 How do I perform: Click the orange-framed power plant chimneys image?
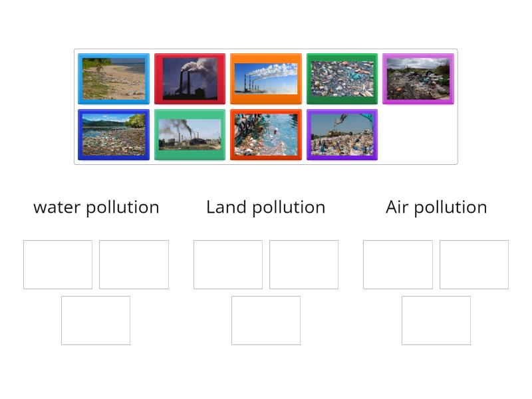point(265,78)
